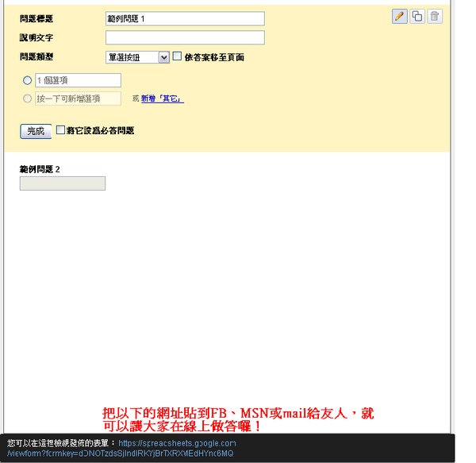Click the trash delete icon

[x=435, y=16]
